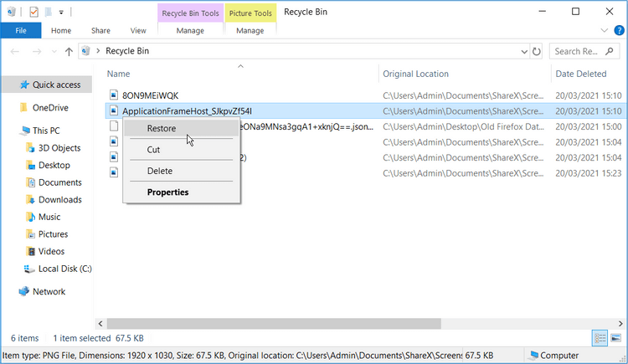Viewport: 628px width, 364px height.
Task: Choose Restore from the context menu
Action: 162,128
